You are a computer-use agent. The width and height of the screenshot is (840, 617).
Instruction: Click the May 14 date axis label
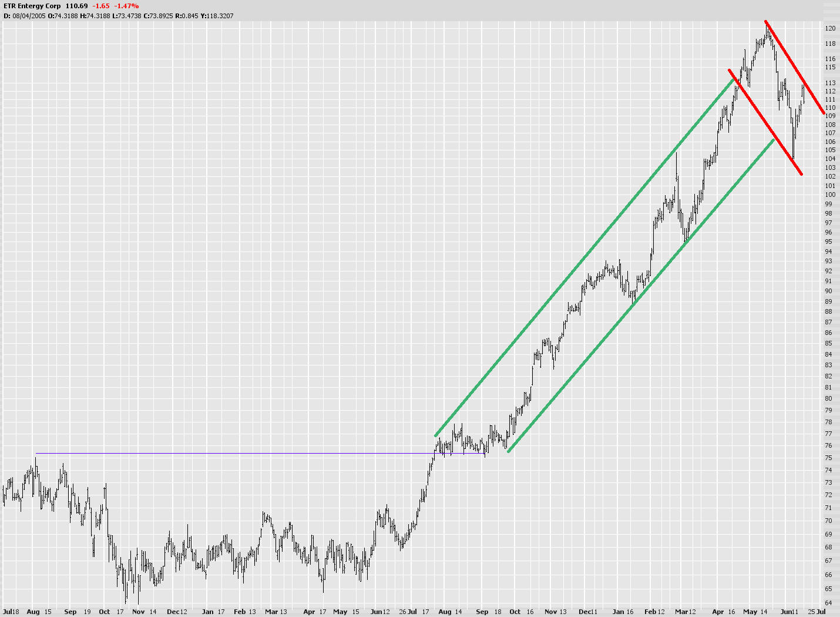755,612
